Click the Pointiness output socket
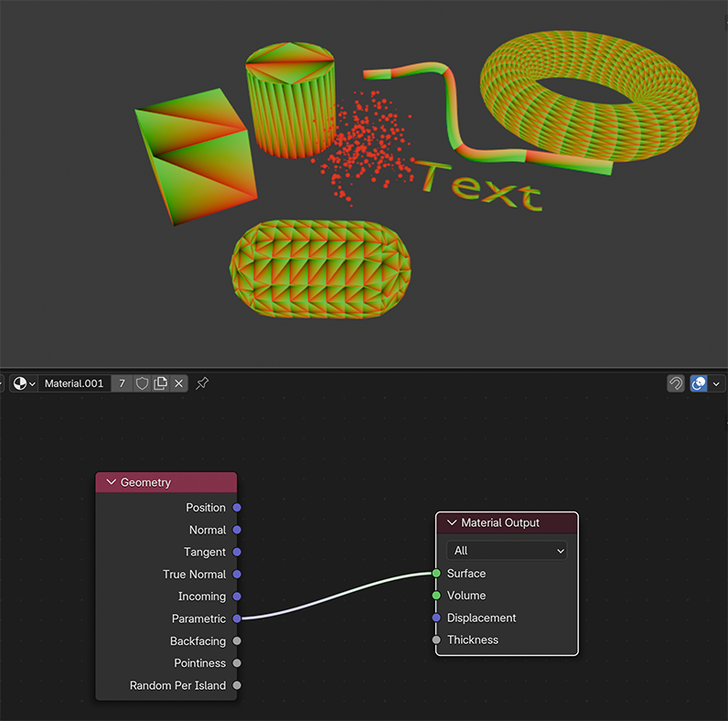 tap(237, 663)
